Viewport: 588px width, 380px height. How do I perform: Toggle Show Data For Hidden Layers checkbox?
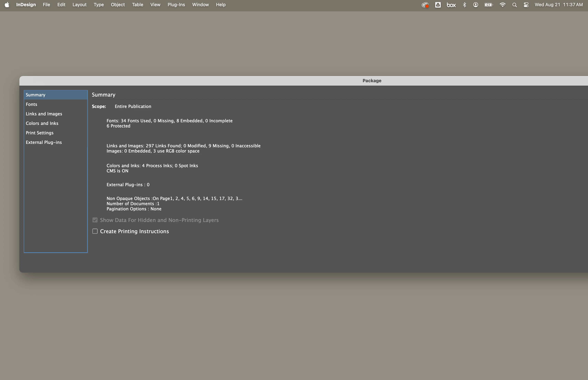pos(95,220)
